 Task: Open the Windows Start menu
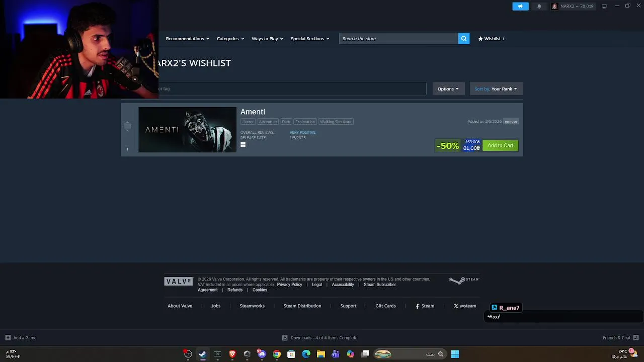455,354
